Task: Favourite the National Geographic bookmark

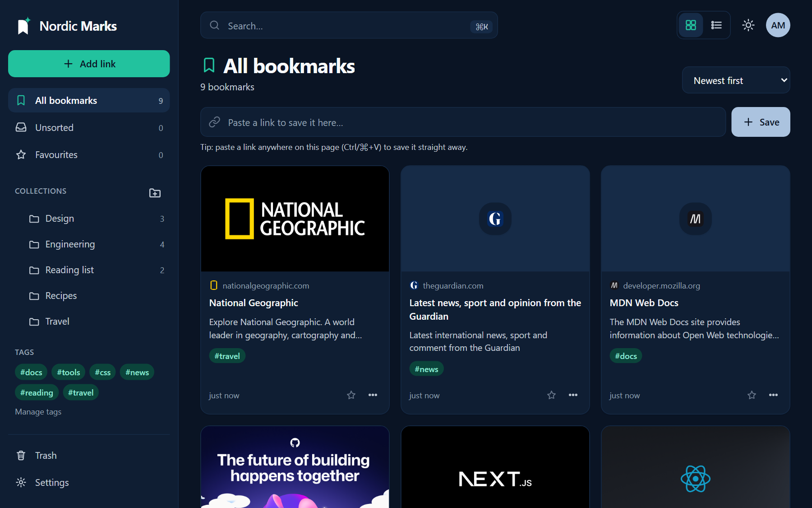Action: click(351, 395)
